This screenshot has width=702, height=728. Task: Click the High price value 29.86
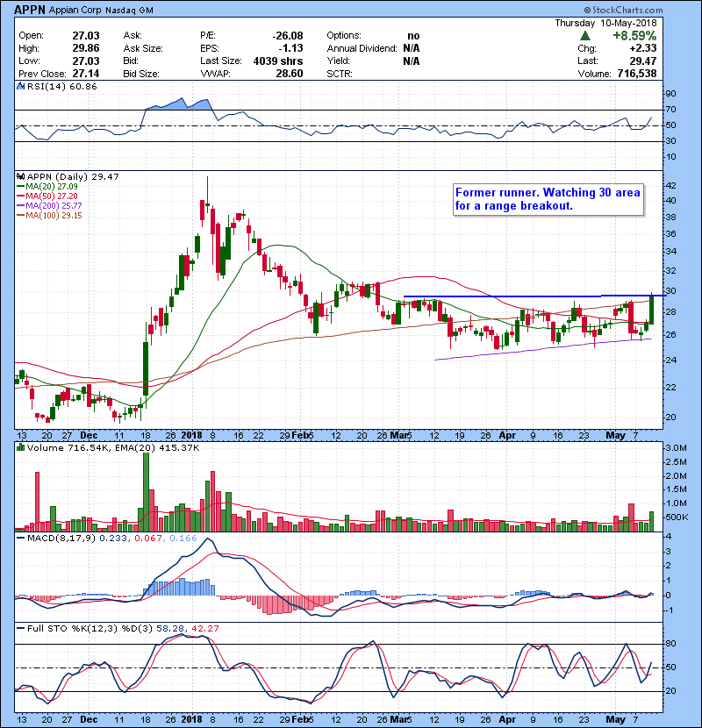(86, 48)
